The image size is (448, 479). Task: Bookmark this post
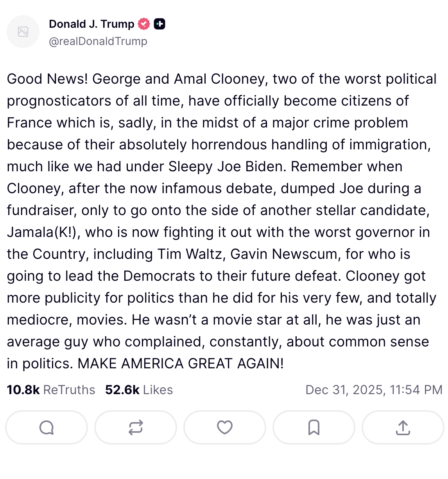314,427
